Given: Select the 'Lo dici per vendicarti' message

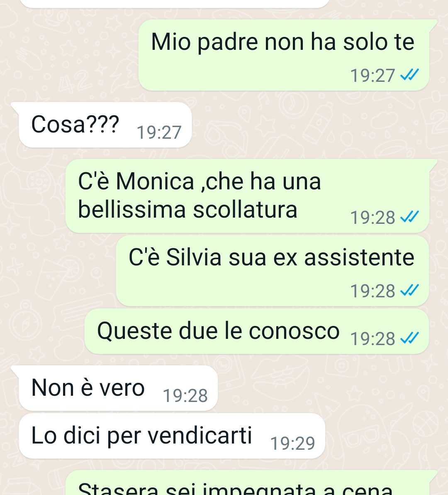Looking at the screenshot, I should [x=172, y=436].
